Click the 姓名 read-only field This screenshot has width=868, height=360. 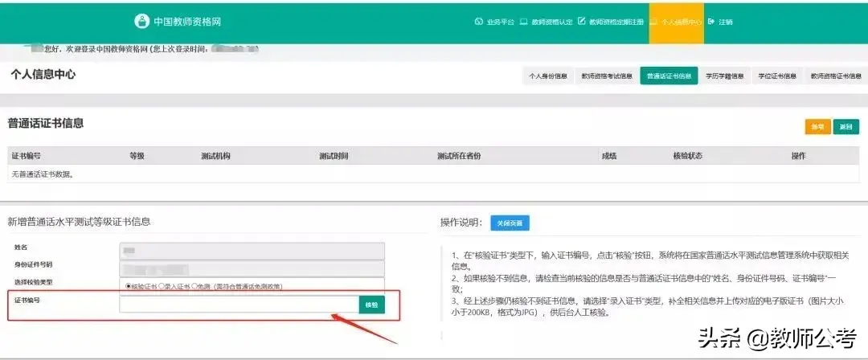coord(252,251)
